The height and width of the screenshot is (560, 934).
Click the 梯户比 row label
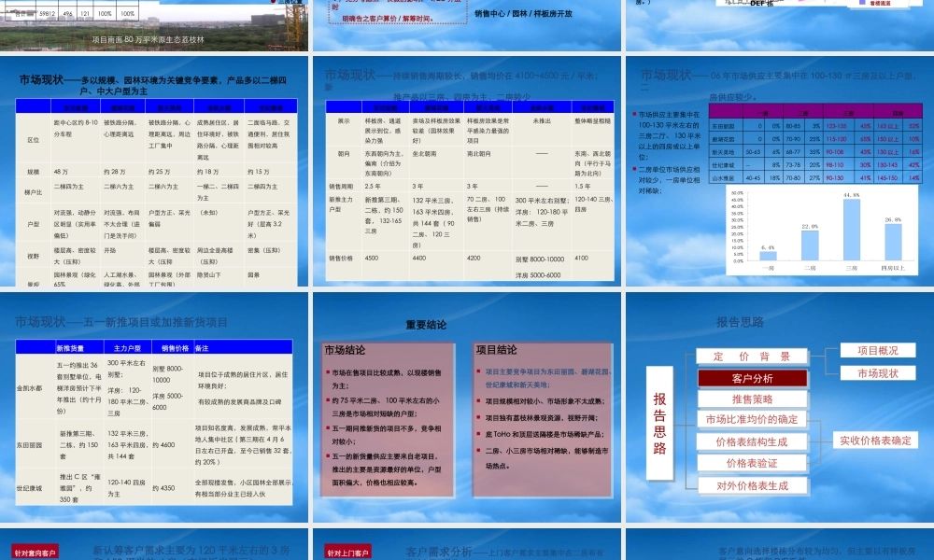(x=34, y=192)
